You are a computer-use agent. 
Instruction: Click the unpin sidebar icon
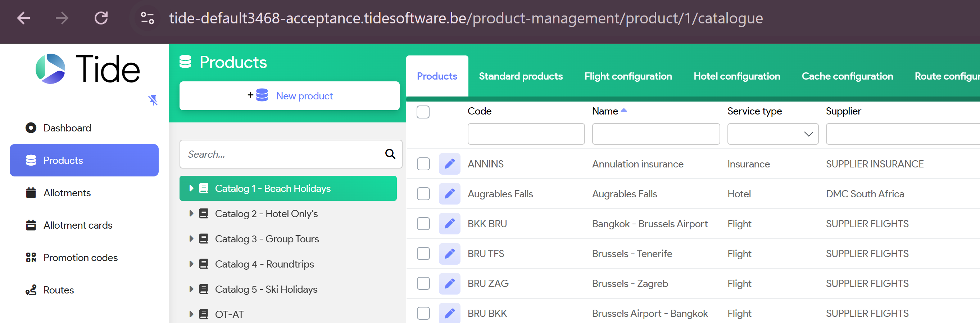click(x=153, y=100)
